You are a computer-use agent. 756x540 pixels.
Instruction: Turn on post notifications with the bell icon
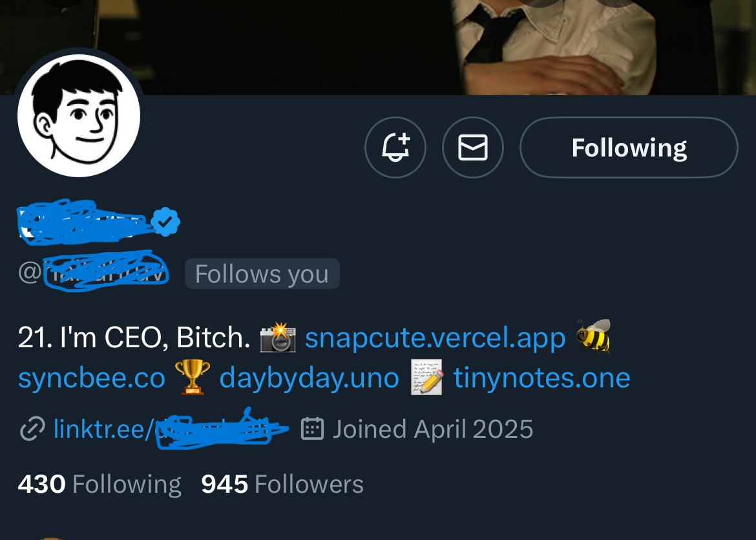(395, 147)
